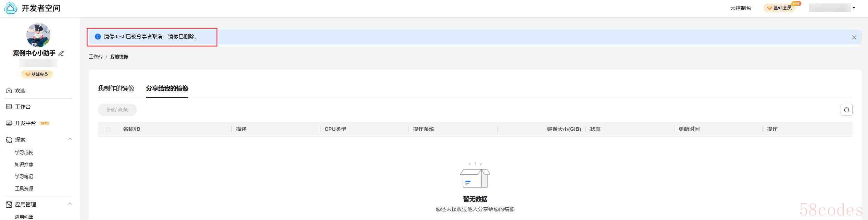
Task: Toggle the select-all checkbox in table header
Action: (x=108, y=130)
